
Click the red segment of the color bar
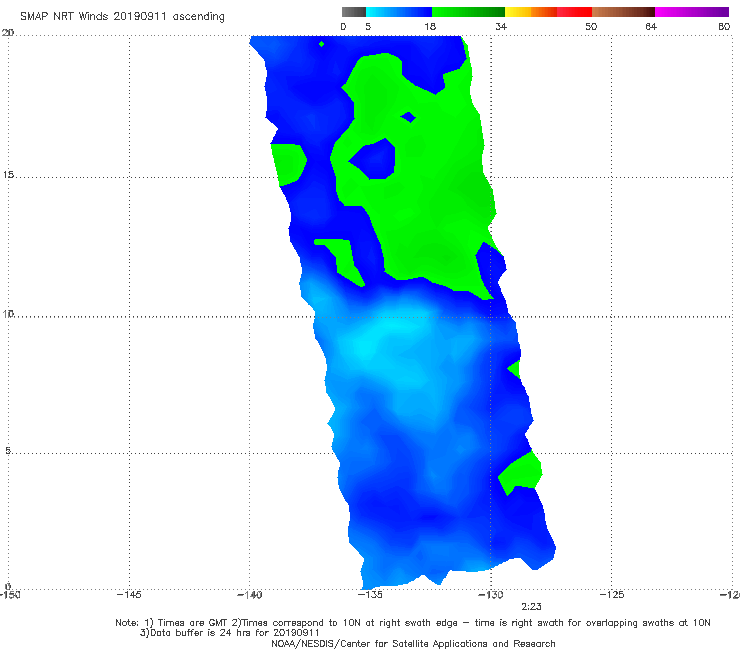tap(574, 12)
